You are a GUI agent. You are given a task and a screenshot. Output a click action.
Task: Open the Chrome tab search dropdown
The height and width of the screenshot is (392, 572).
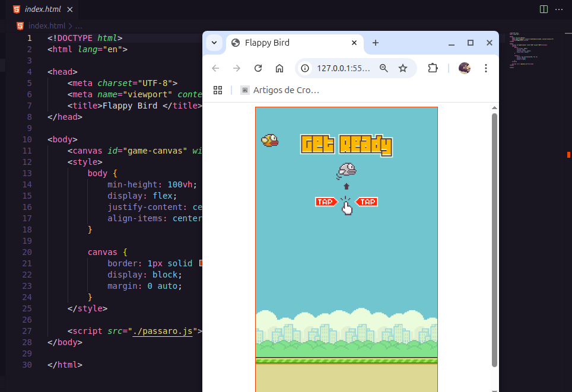[214, 43]
